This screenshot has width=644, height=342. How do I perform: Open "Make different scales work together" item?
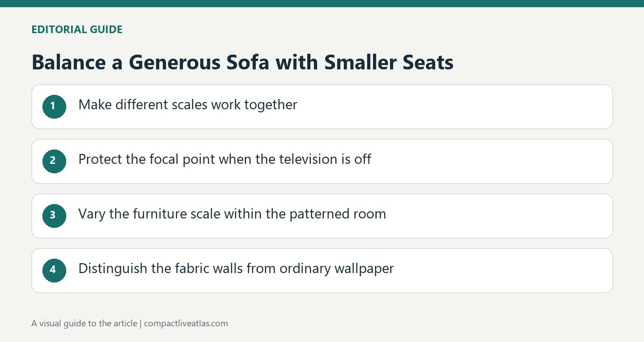click(322, 106)
